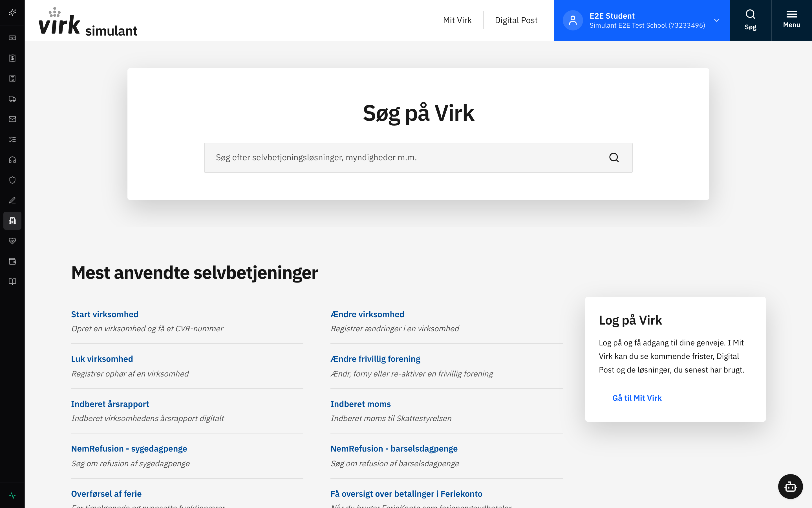Open NemRefusion - sygedagpenge link
812x508 pixels.
pos(129,448)
